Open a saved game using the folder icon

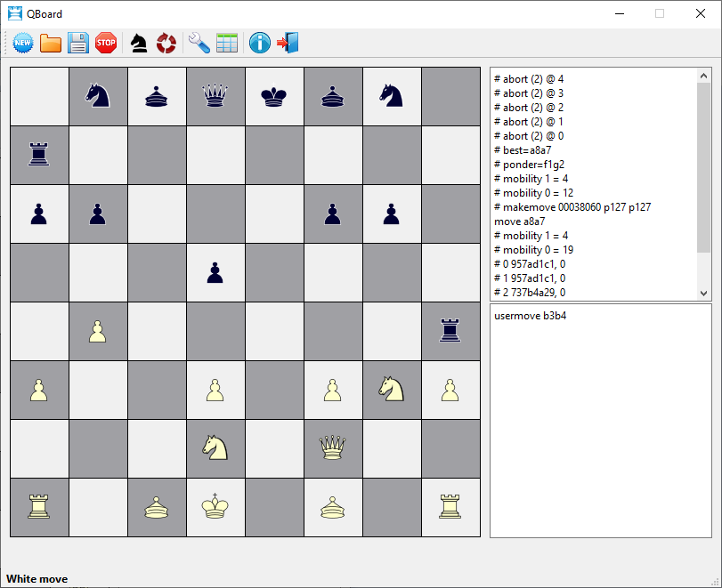[x=51, y=44]
